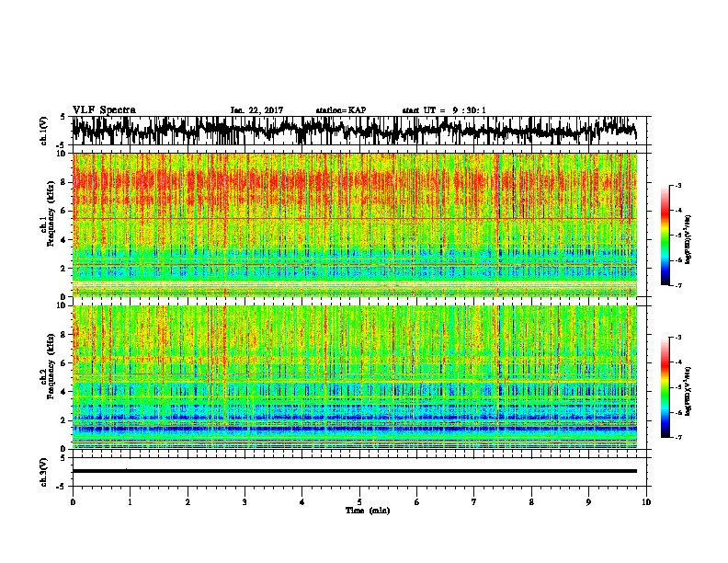Click the ch.1 voltage waveform trace

coord(354,130)
